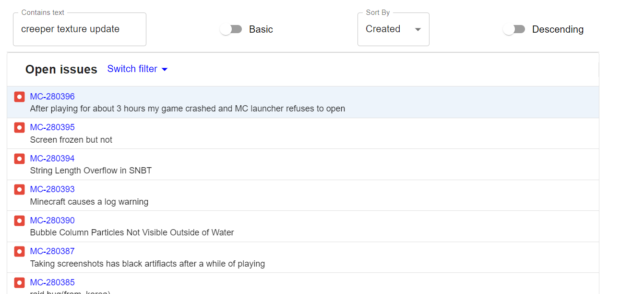Enable the Descending sort order switch
The image size is (644, 294).
[x=514, y=29]
